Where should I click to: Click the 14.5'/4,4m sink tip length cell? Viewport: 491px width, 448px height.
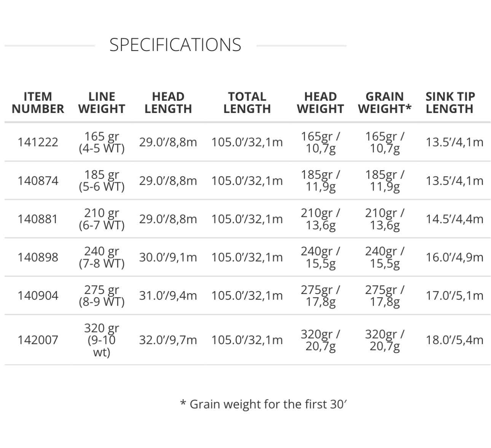click(454, 219)
